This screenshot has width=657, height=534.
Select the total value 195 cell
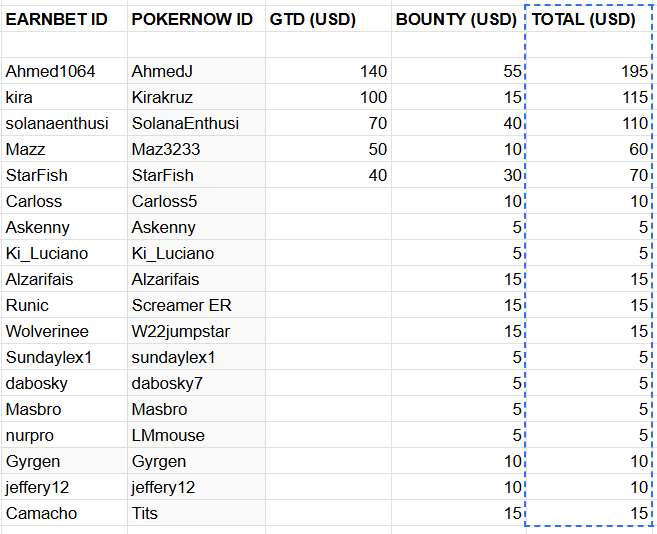589,71
